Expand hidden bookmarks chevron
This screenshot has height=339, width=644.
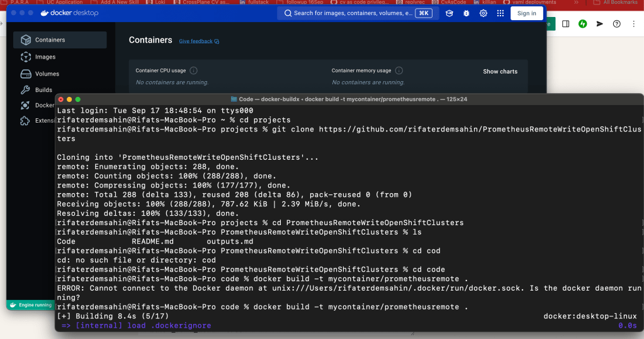point(576,2)
